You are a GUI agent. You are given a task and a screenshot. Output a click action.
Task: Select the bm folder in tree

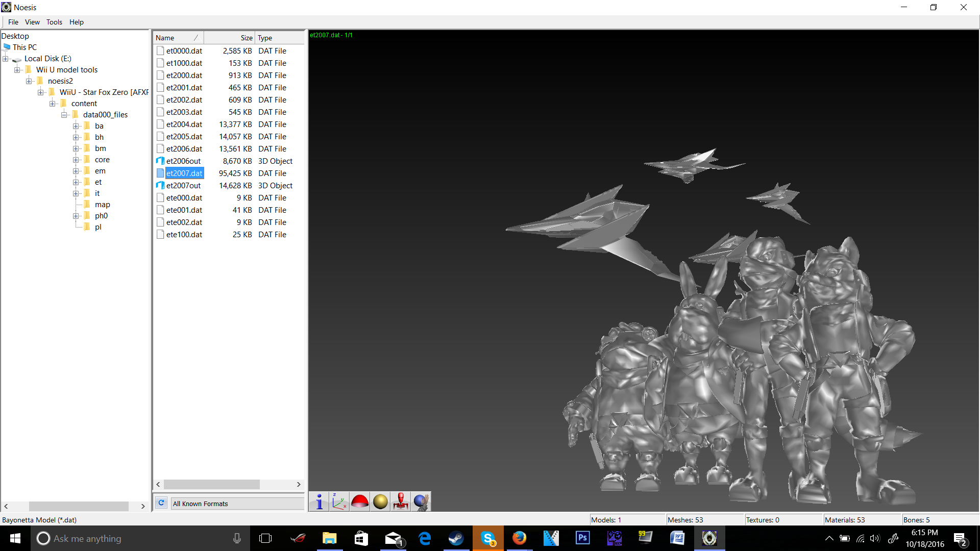(101, 148)
